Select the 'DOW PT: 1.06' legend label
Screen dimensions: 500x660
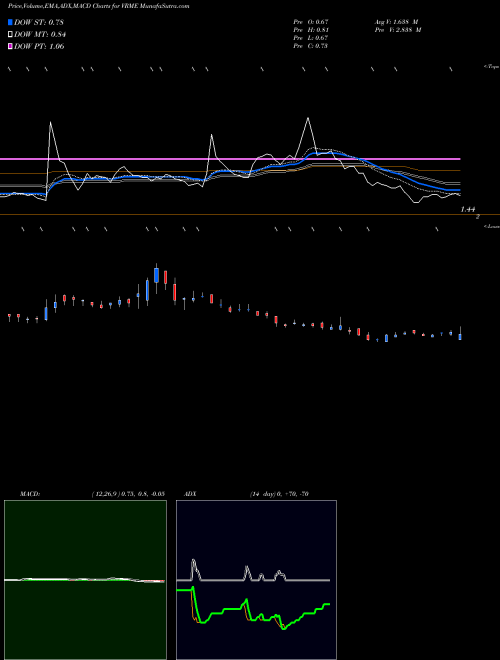point(39,46)
